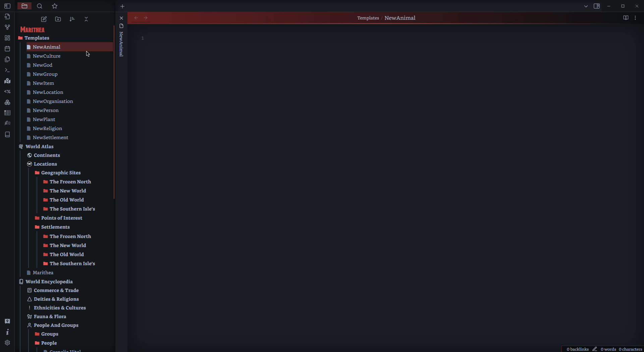Open the NewPerson template note
The height and width of the screenshot is (352, 644).
[46, 110]
